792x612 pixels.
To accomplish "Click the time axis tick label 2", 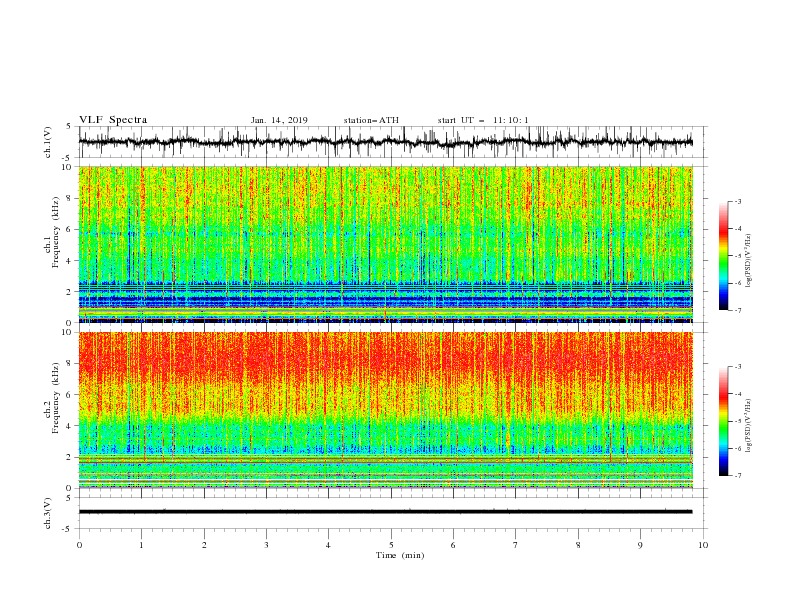I will coord(204,545).
